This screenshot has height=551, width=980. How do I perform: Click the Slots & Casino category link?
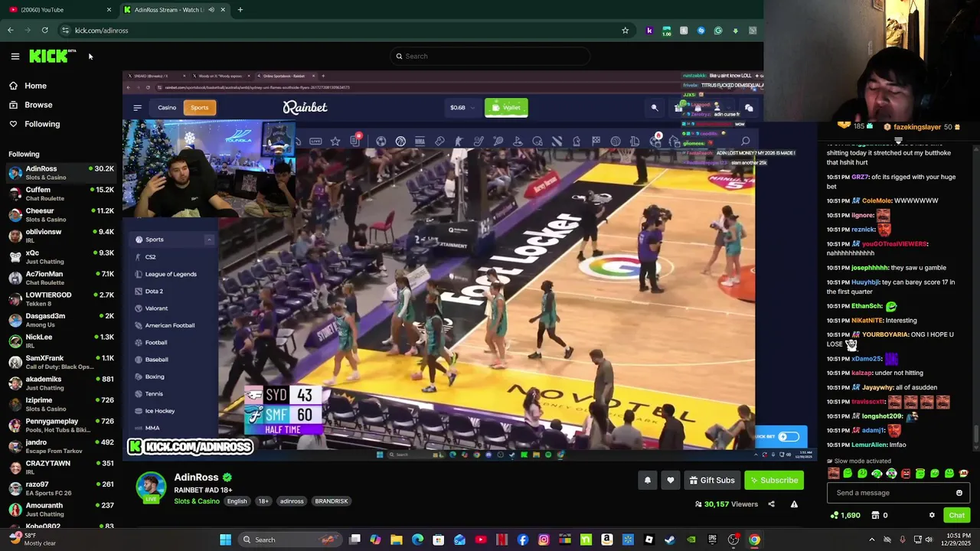(x=197, y=501)
